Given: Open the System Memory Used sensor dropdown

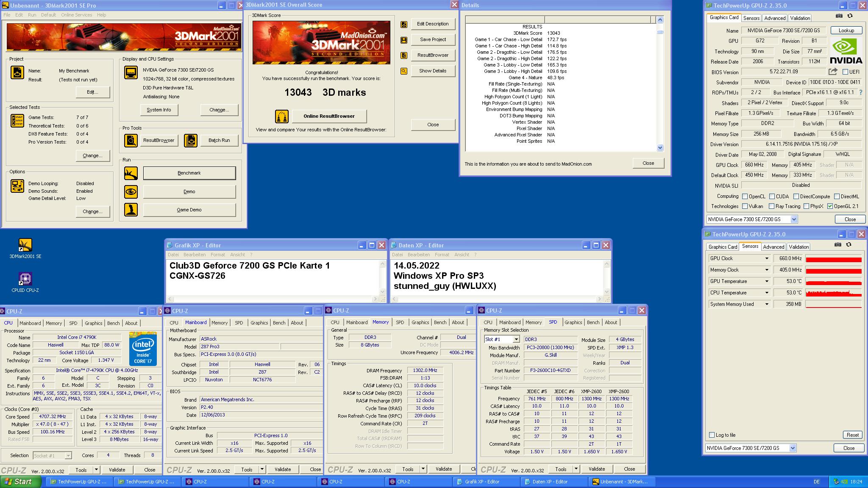Looking at the screenshot, I should click(x=766, y=304).
